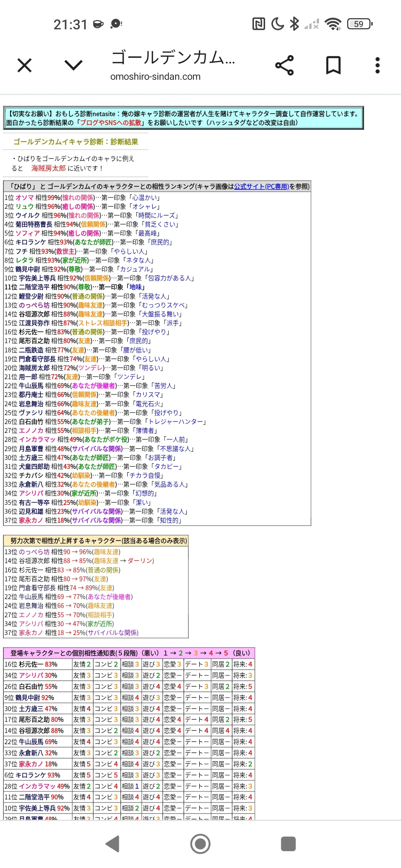Tap table cell 30位 土方歳三 47%

pyautogui.click(x=38, y=709)
